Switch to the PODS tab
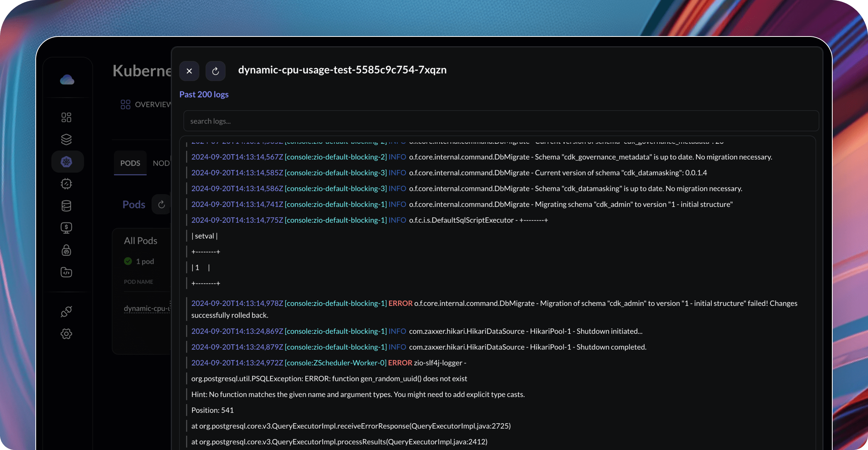The height and width of the screenshot is (450, 868). tap(130, 163)
